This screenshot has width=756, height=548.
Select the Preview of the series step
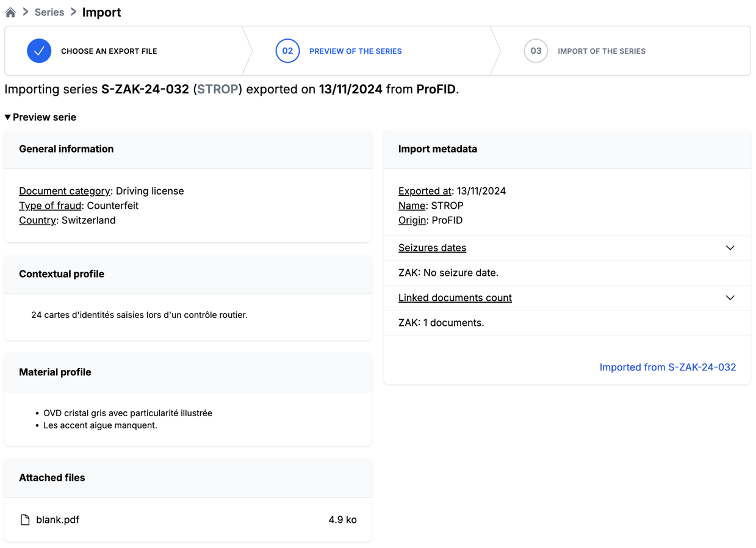[x=355, y=51]
